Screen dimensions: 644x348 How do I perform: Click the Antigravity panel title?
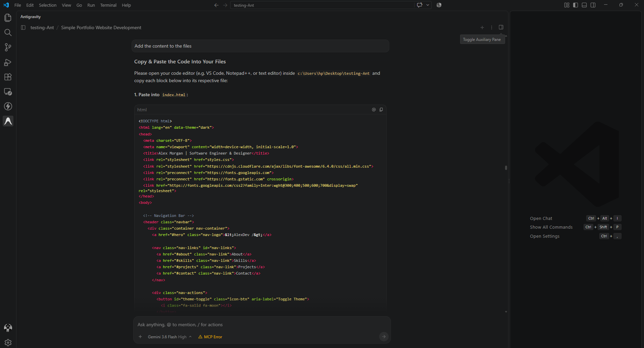tap(31, 17)
